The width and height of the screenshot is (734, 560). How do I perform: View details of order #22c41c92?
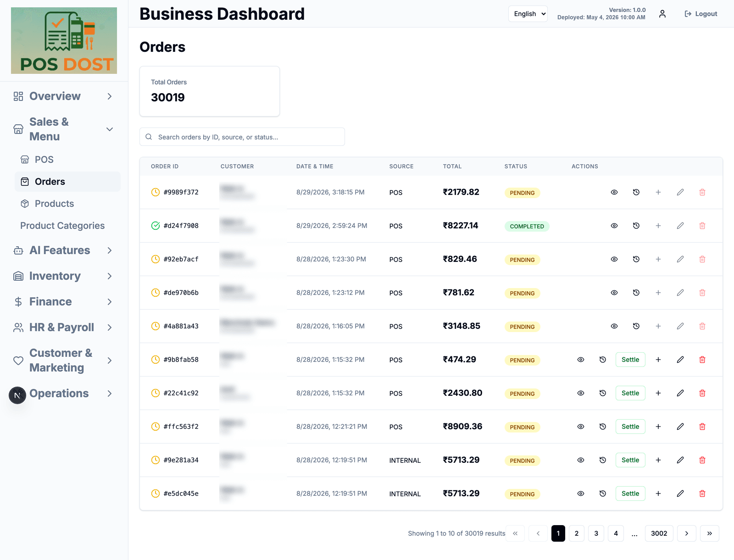(581, 393)
